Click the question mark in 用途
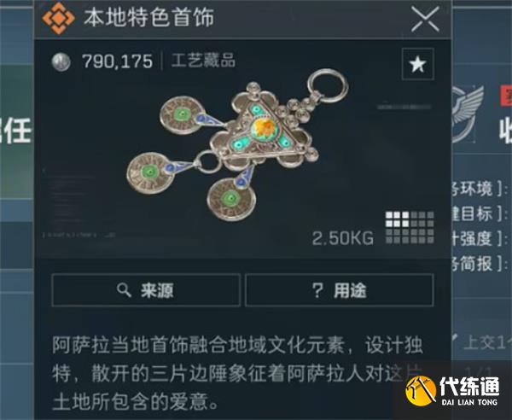The width and height of the screenshot is (512, 420). click(317, 290)
